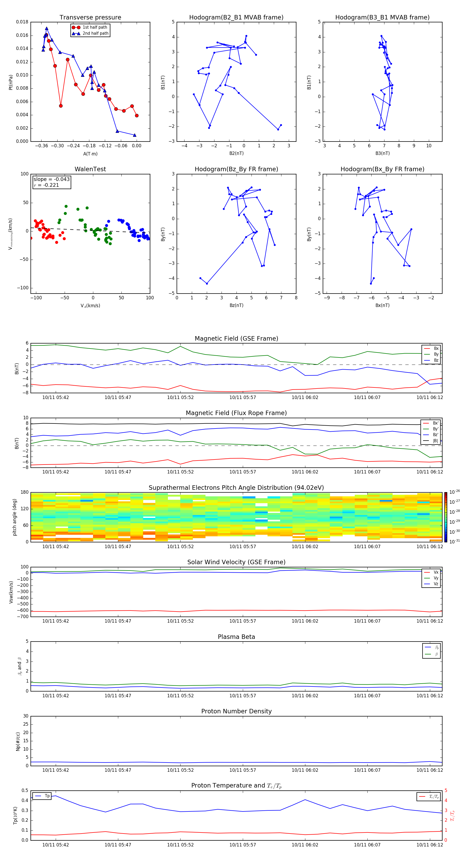Select the Suprathermal Electrons Pitch Angle Distribution title
Image resolution: width=473 pixels, height=868 pixels.
pos(236,488)
